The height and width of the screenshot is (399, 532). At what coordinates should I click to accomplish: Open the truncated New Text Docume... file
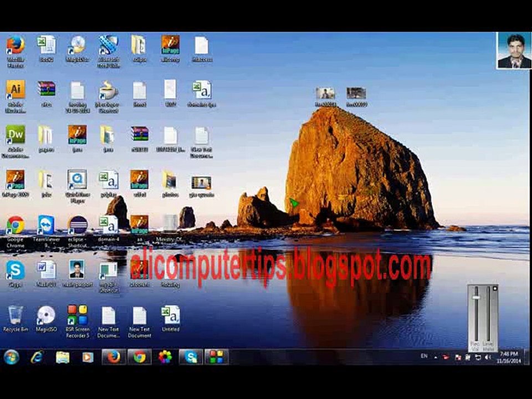pyautogui.click(x=109, y=323)
